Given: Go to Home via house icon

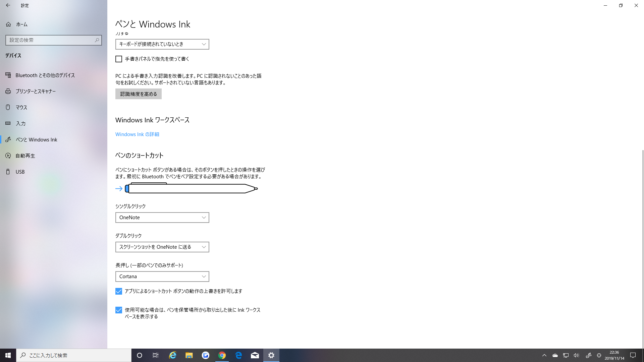Looking at the screenshot, I should point(8,24).
